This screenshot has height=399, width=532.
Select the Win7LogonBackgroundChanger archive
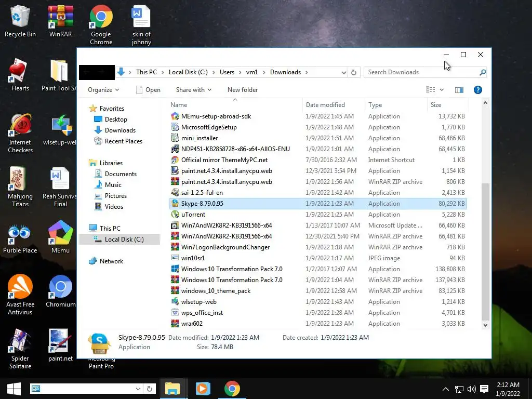(317, 247)
